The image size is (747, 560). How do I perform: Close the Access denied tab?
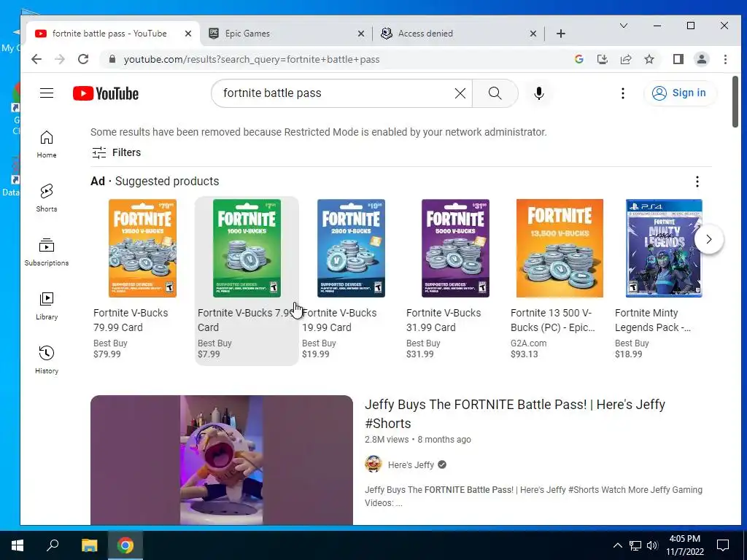coord(533,34)
